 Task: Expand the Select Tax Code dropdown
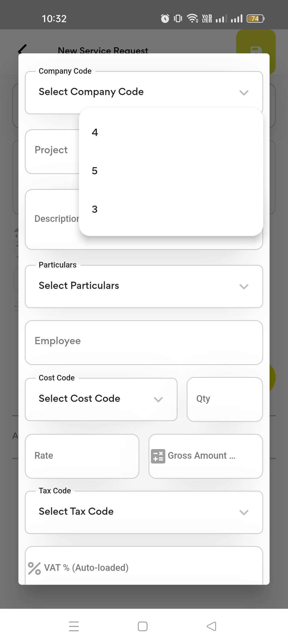[x=144, y=512]
